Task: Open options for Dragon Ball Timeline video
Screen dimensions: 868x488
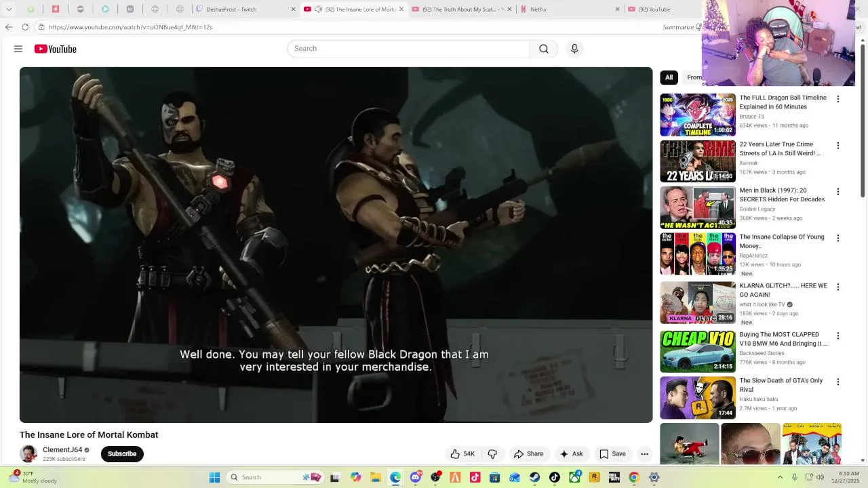Action: tap(838, 99)
